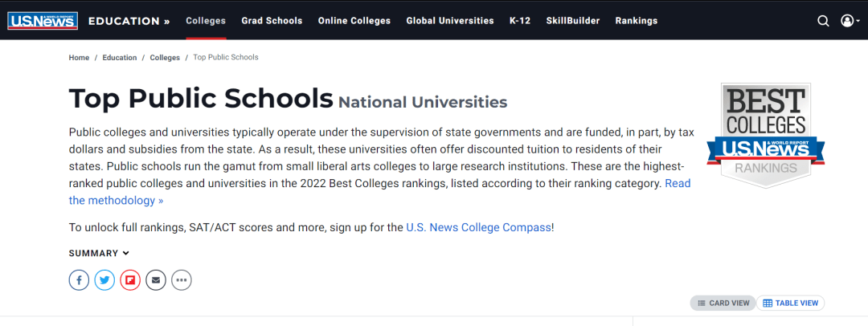Share page via Flipboard icon
The width and height of the screenshot is (868, 326).
(130, 280)
